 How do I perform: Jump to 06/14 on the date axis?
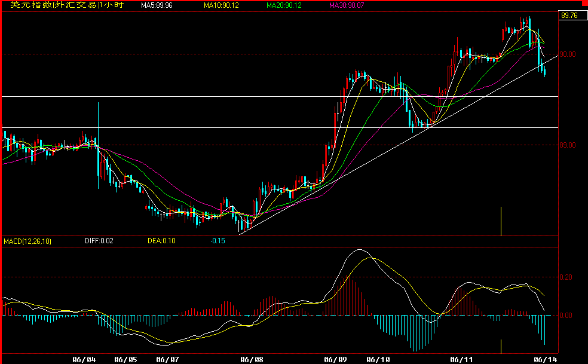coord(546,360)
